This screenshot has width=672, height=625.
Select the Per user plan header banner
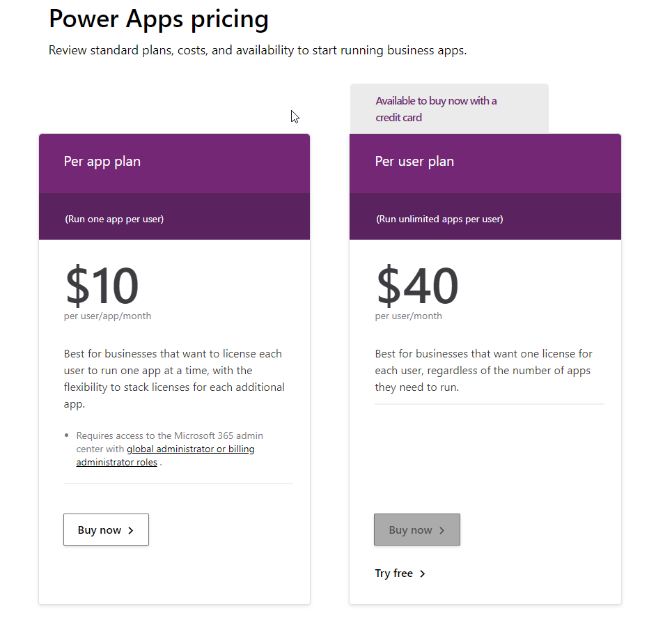pyautogui.click(x=485, y=161)
